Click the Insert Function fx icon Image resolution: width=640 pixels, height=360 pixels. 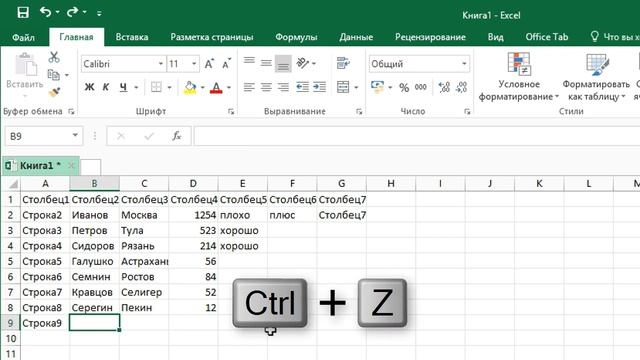click(177, 136)
